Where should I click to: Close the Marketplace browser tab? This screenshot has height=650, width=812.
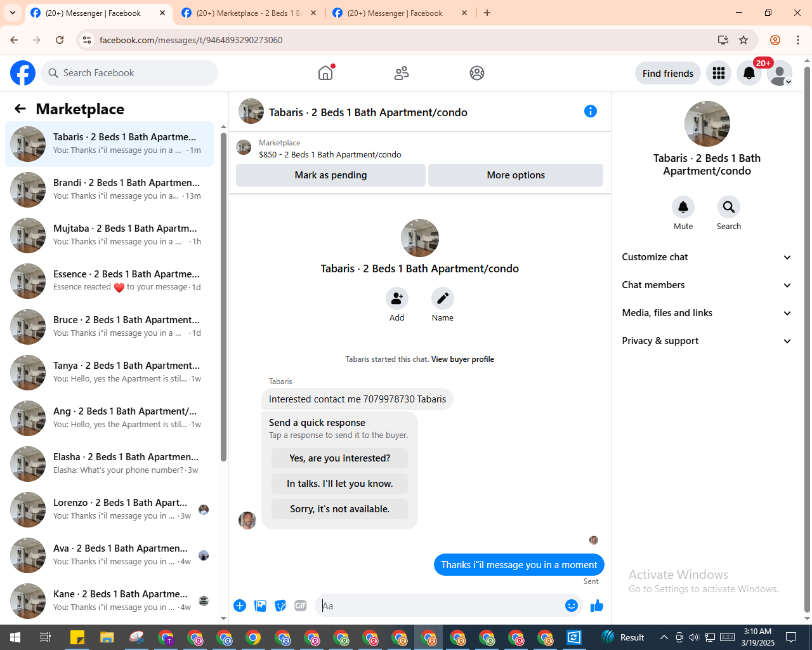(313, 13)
